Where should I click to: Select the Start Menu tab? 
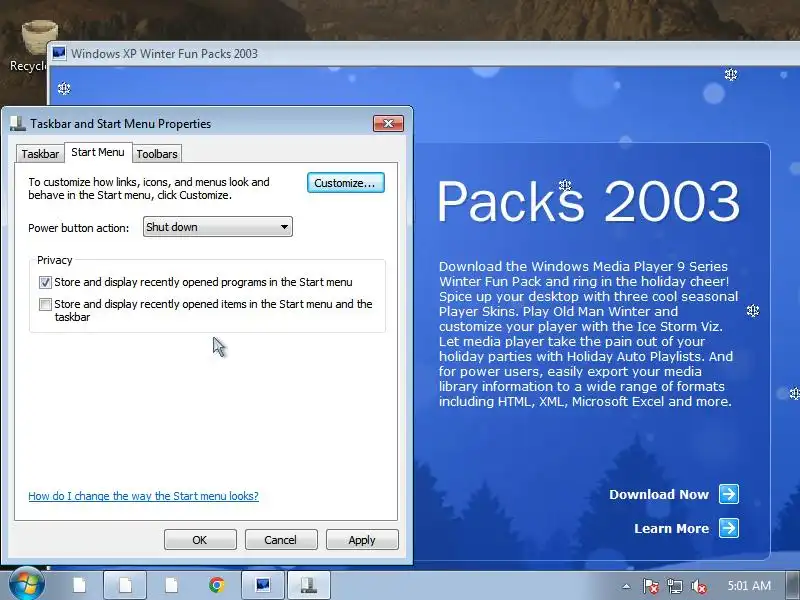coord(98,152)
